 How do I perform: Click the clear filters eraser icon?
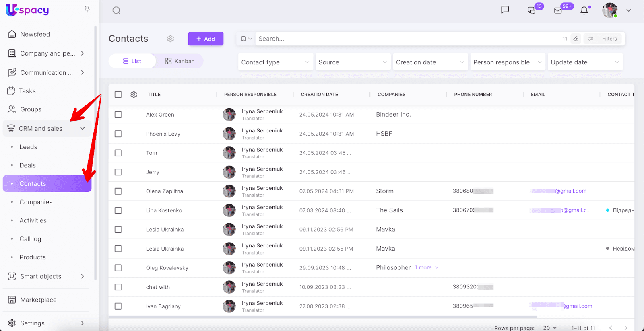[576, 39]
